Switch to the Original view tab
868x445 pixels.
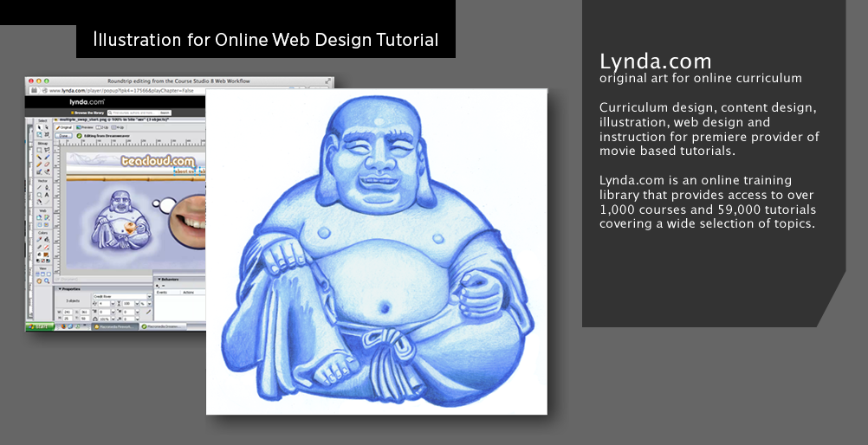click(x=63, y=127)
